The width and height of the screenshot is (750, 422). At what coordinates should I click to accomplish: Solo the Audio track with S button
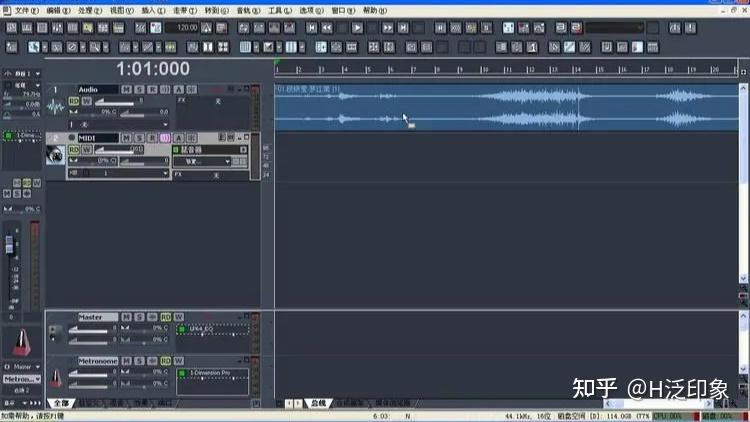(x=139, y=89)
